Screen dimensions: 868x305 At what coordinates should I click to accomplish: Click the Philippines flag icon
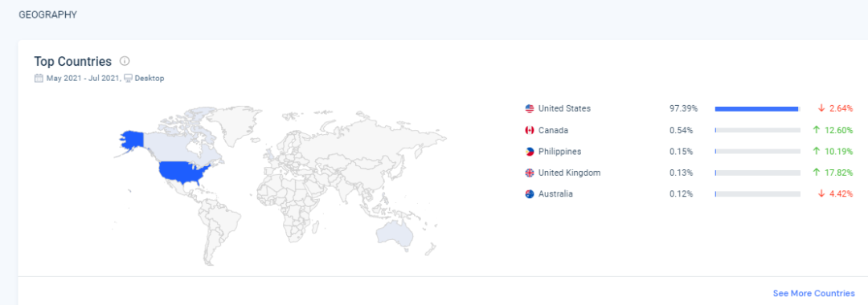(x=530, y=152)
